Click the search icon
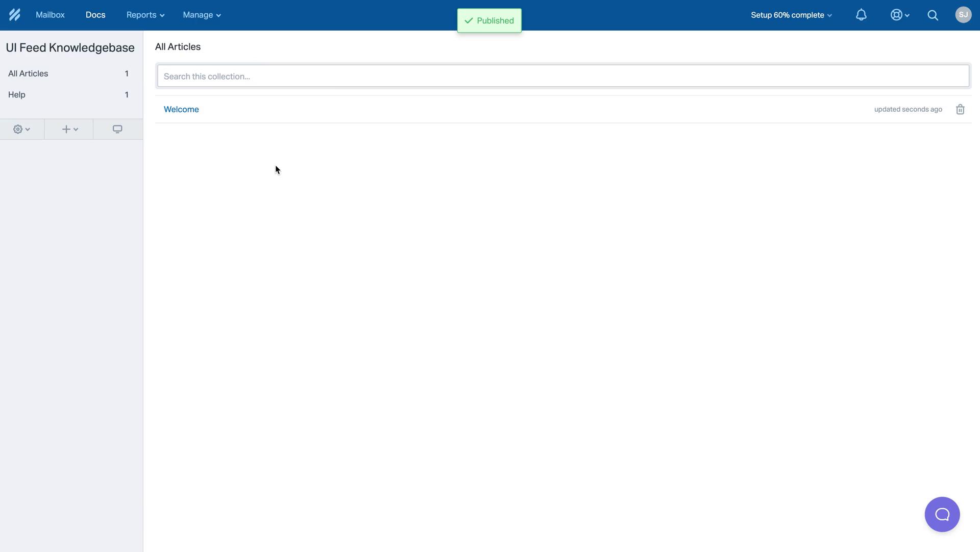 click(x=933, y=15)
